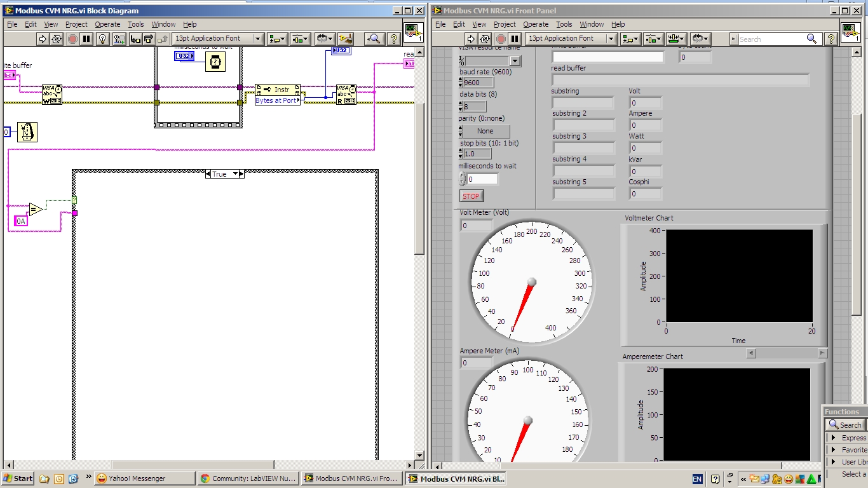Screen dimensions: 868x488
Task: Open Tools menu in Front Panel window
Action: (564, 24)
